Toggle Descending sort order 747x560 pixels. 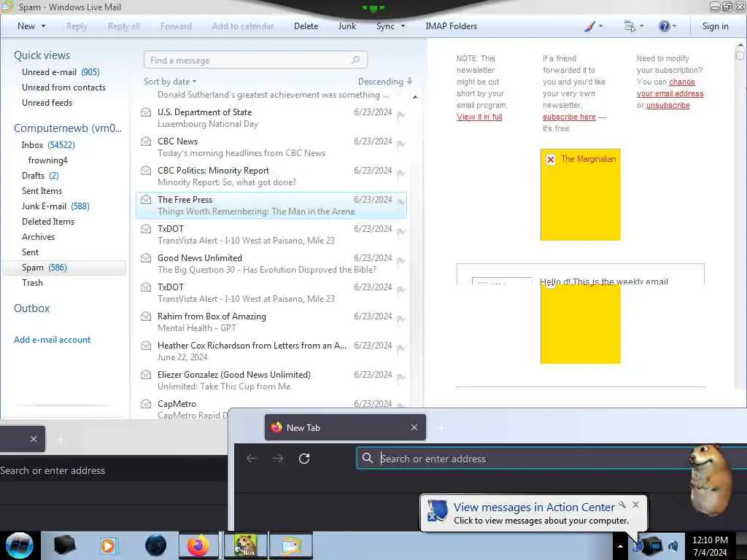tap(385, 82)
